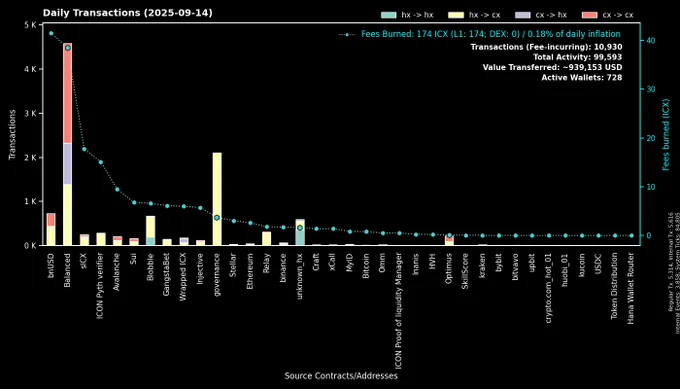The image size is (680, 389).
Task: Click the 'Source Contracts/Addresses' axis title
Action: 341,376
